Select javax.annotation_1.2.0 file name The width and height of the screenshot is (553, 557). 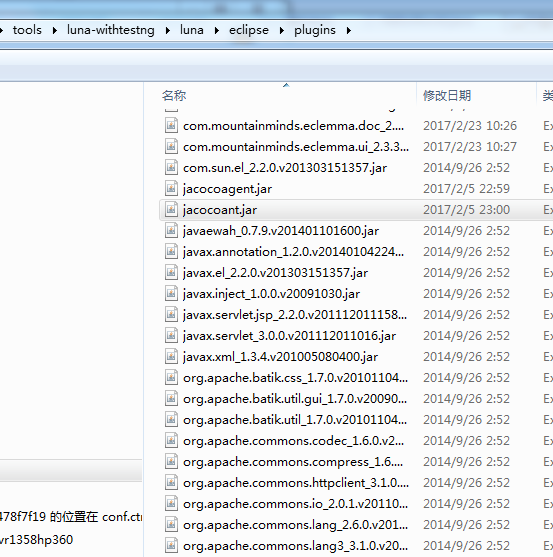293,252
